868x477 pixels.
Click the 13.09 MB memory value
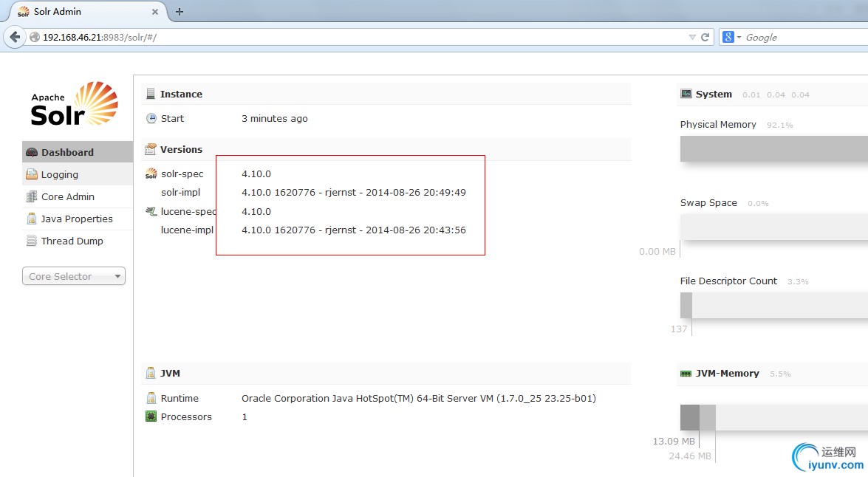coord(674,441)
